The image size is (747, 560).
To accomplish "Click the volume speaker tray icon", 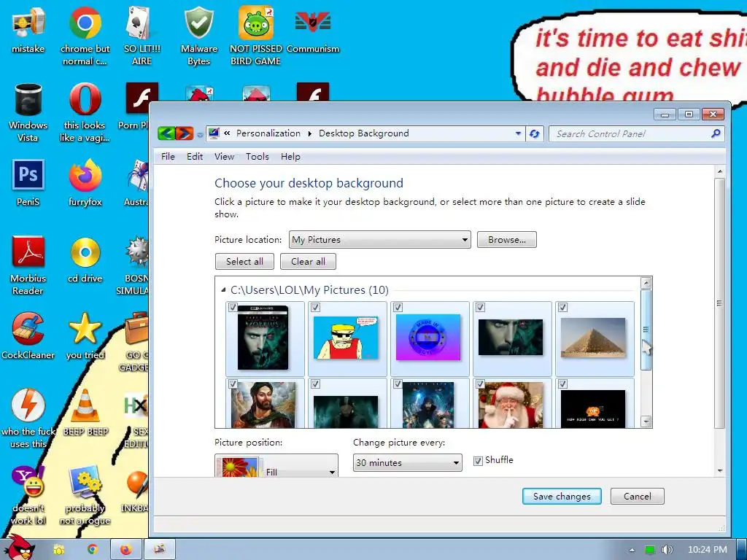I will [667, 550].
